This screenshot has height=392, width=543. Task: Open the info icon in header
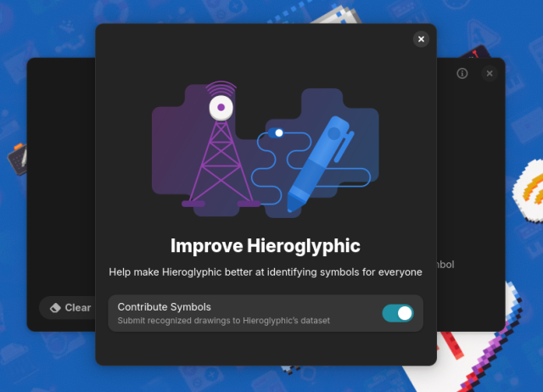tap(462, 74)
